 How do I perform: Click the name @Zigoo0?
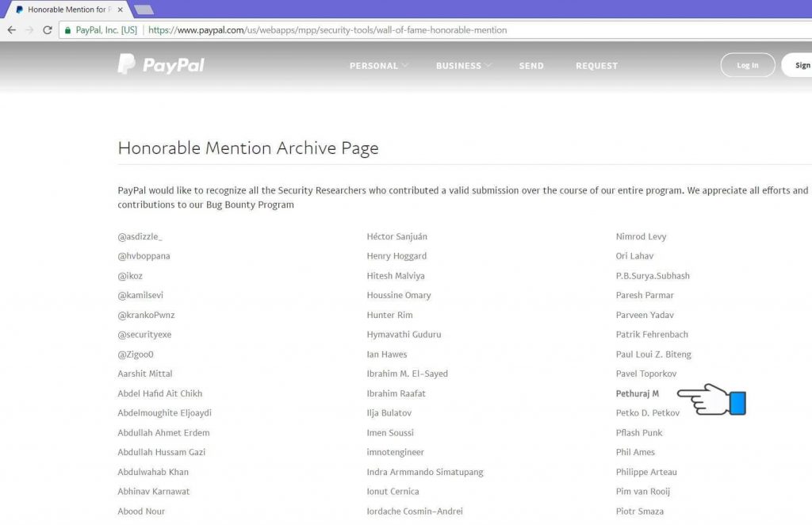point(135,354)
